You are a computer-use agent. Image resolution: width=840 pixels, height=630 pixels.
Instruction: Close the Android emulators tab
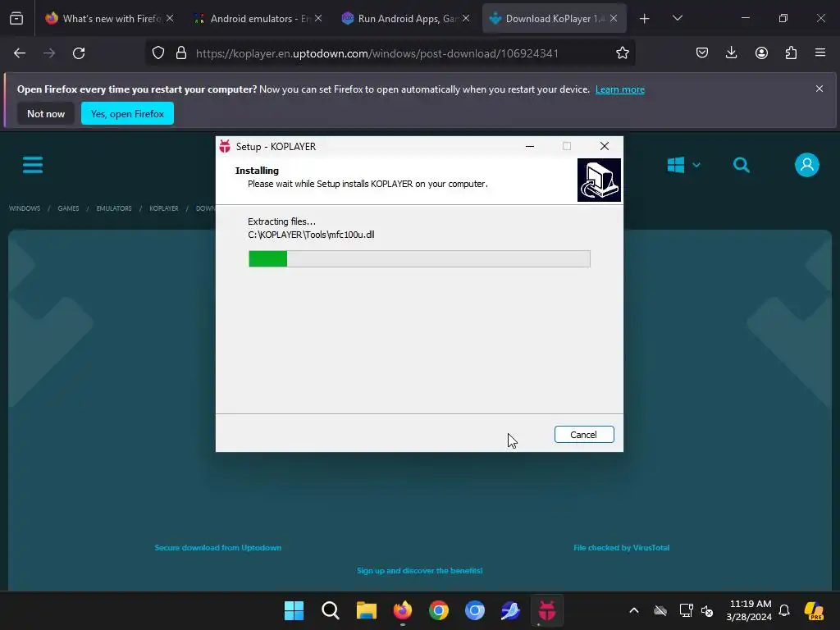click(318, 19)
